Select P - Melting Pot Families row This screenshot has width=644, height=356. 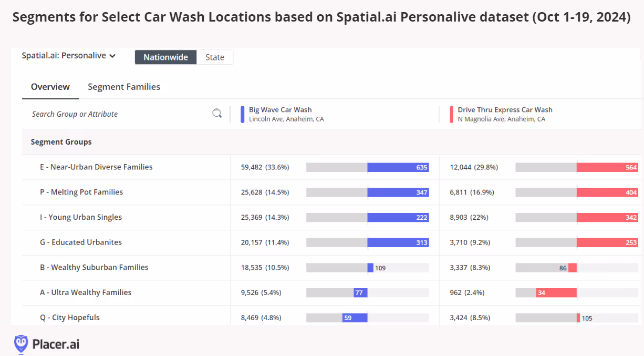332,192
